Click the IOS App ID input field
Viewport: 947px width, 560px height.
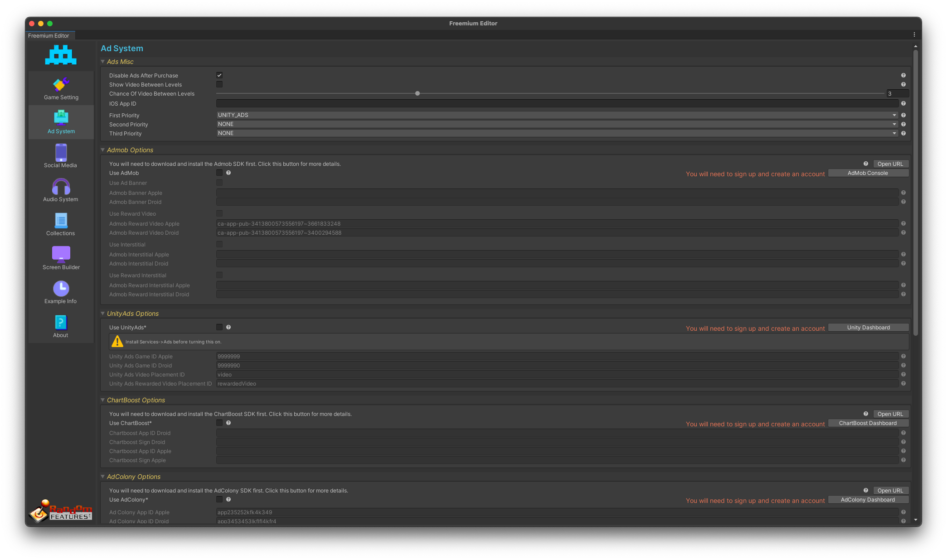click(557, 104)
